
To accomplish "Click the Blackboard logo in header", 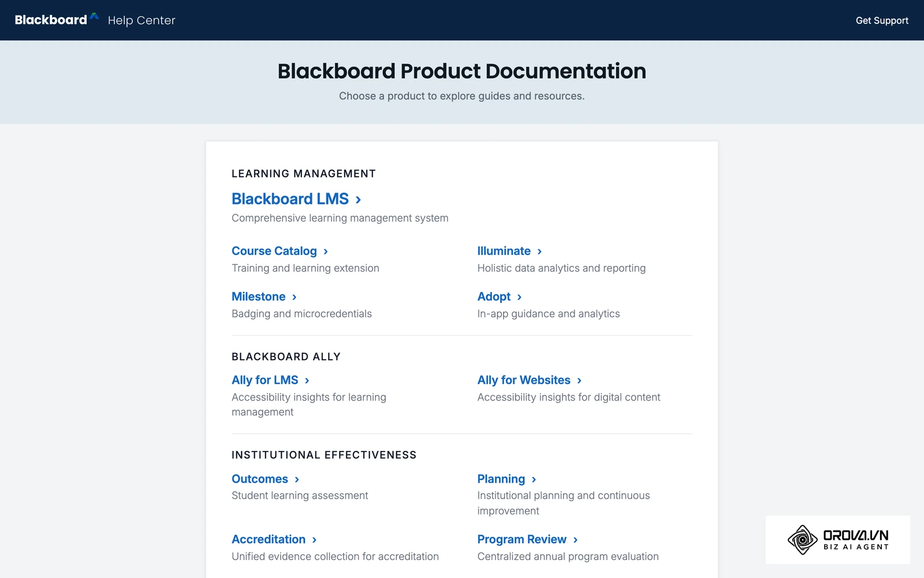I will coord(57,20).
